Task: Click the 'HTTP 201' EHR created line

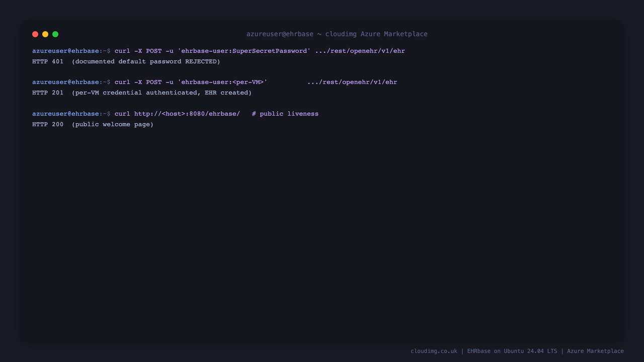Action: point(142,93)
